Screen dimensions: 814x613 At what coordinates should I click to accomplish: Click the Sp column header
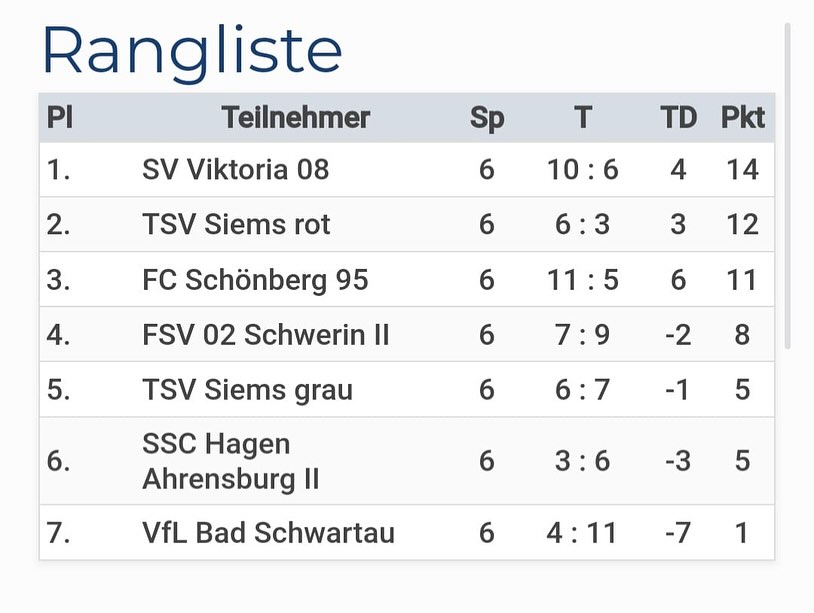[487, 119]
